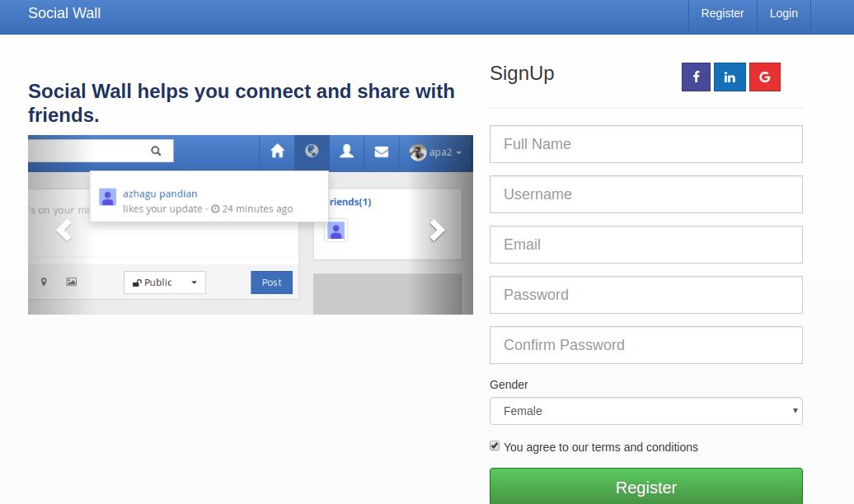
Task: Click the home icon in the carousel image
Action: pyautogui.click(x=278, y=152)
